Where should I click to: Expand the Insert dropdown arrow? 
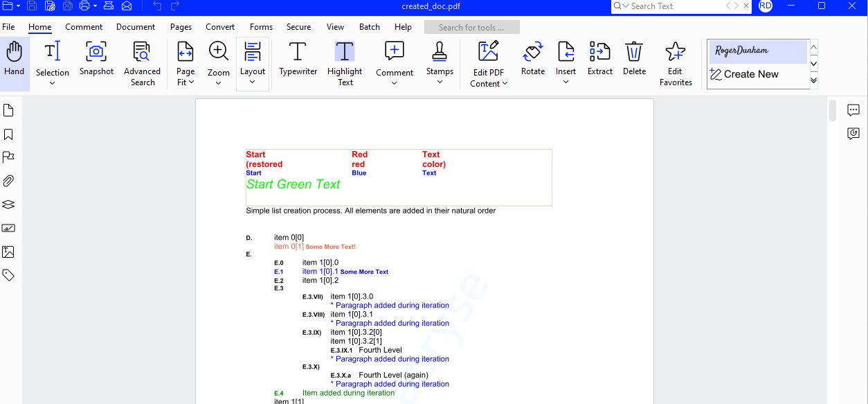pyautogui.click(x=566, y=82)
